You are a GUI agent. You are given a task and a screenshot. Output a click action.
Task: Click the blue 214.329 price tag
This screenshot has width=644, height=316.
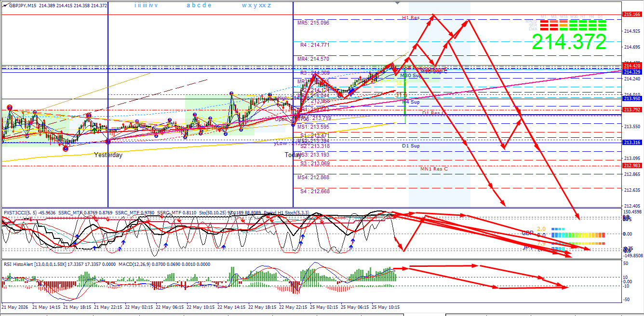coord(632,71)
